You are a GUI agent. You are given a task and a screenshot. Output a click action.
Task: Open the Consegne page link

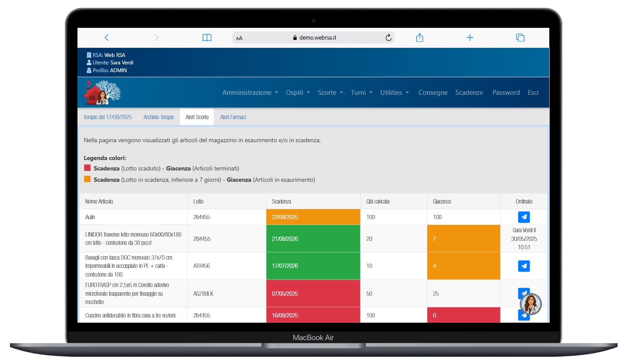click(433, 93)
